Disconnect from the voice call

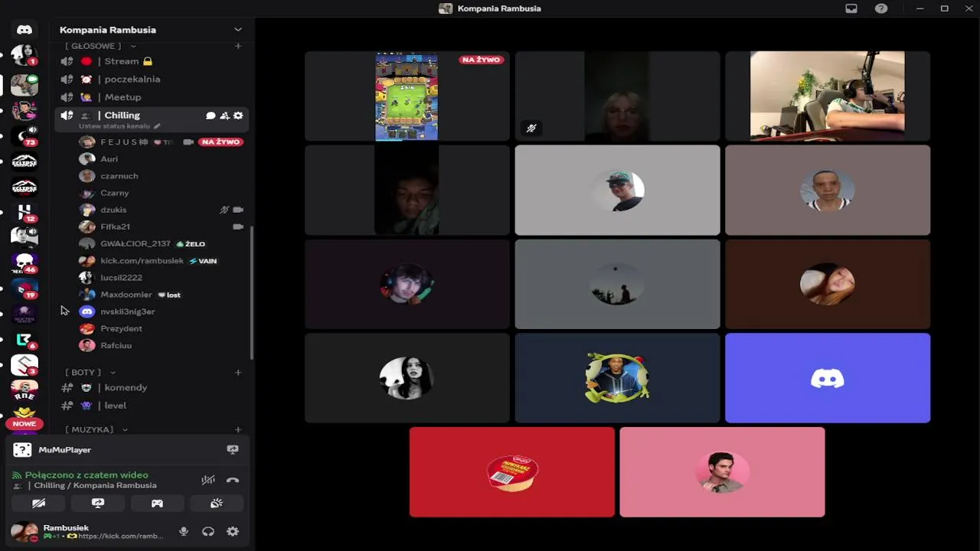(x=233, y=480)
